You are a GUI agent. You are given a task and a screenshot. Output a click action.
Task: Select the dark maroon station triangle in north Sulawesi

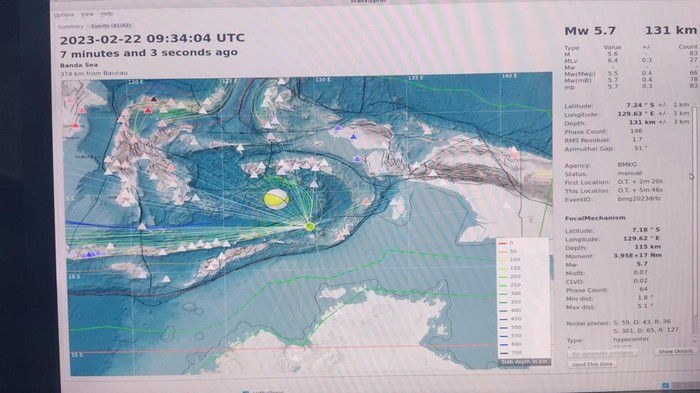point(154,99)
